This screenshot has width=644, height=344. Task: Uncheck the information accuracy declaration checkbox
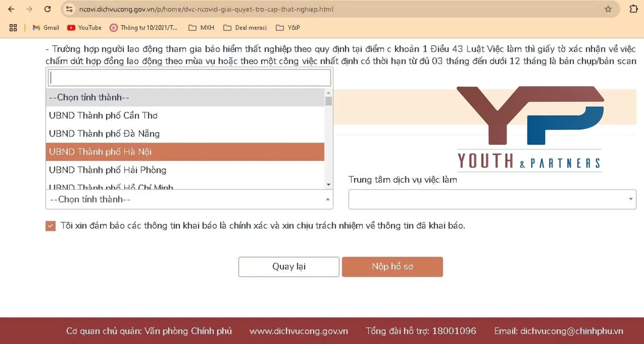click(50, 226)
